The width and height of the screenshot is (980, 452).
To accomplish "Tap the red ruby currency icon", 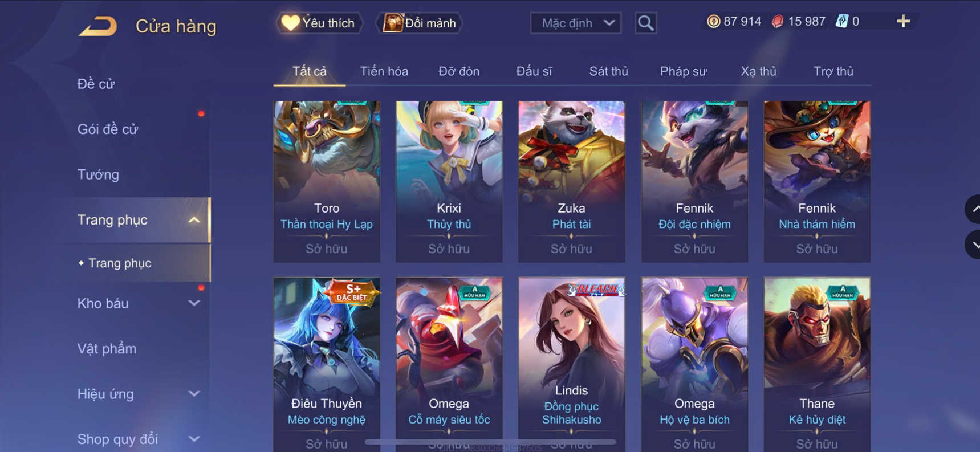I will [x=777, y=22].
